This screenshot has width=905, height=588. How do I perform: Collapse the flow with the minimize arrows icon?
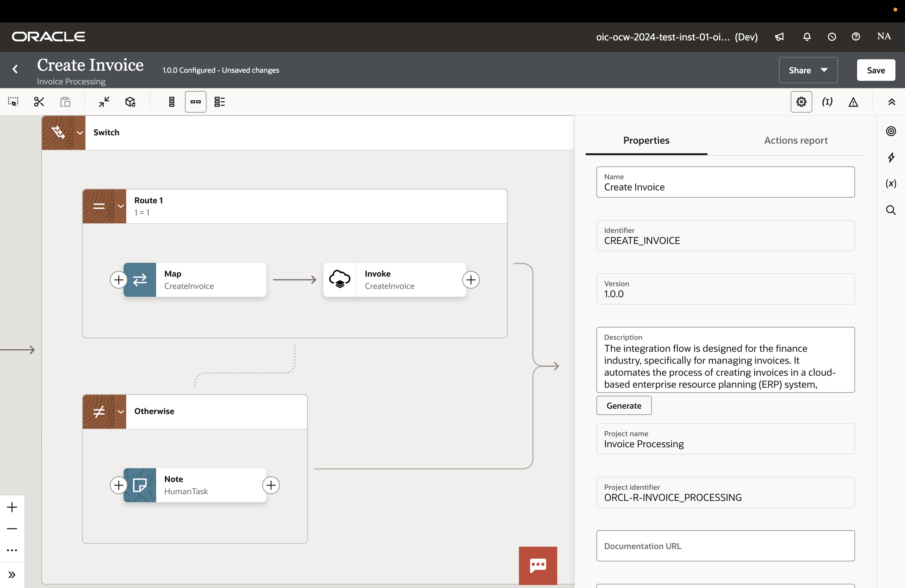[103, 101]
